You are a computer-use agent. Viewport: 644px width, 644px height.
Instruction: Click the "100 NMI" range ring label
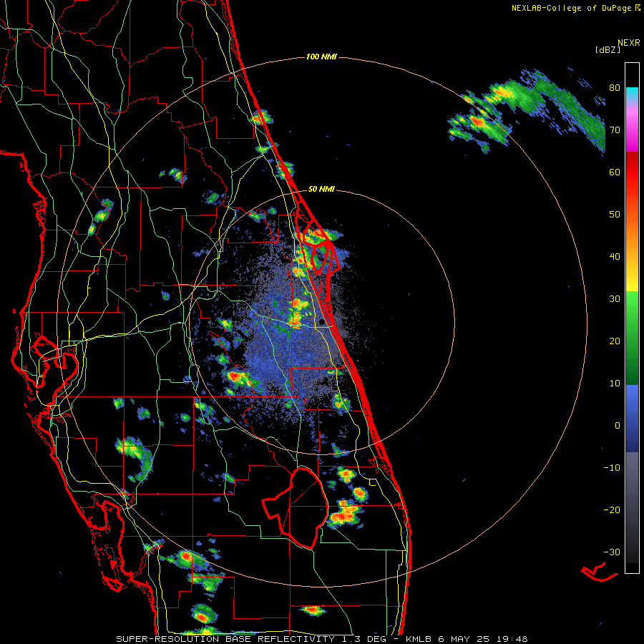321,57
